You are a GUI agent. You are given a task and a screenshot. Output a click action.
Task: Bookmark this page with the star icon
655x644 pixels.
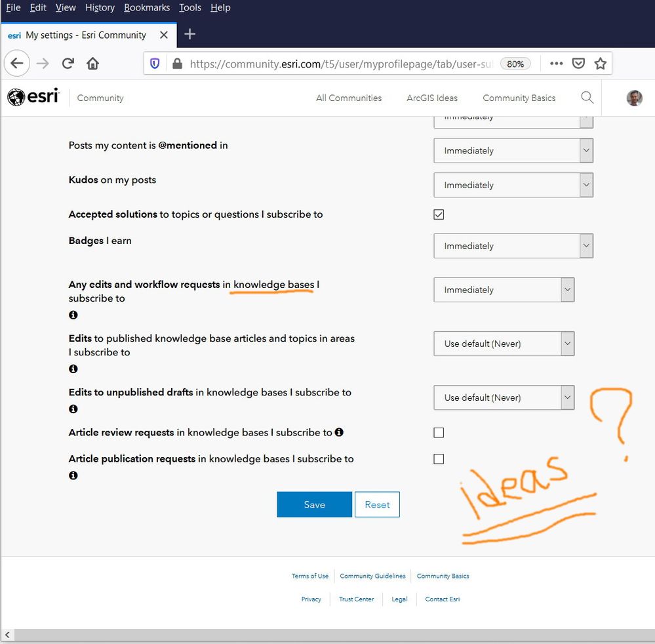coord(601,64)
